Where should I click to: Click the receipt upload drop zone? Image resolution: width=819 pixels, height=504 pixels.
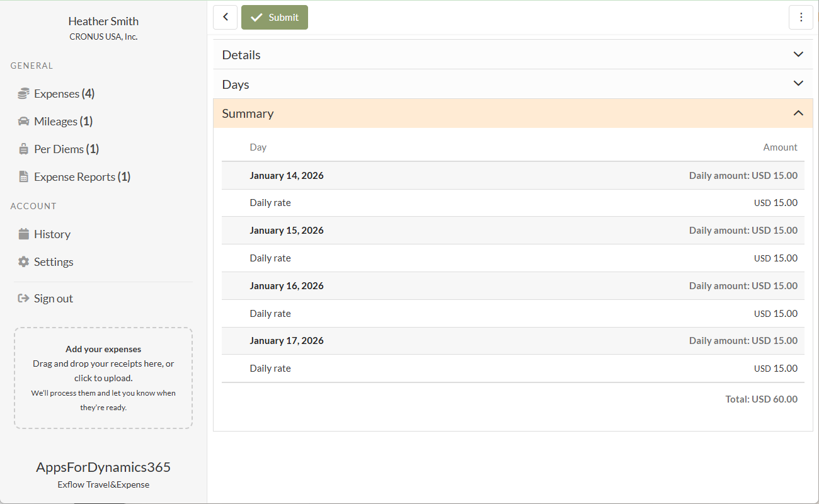(x=103, y=378)
